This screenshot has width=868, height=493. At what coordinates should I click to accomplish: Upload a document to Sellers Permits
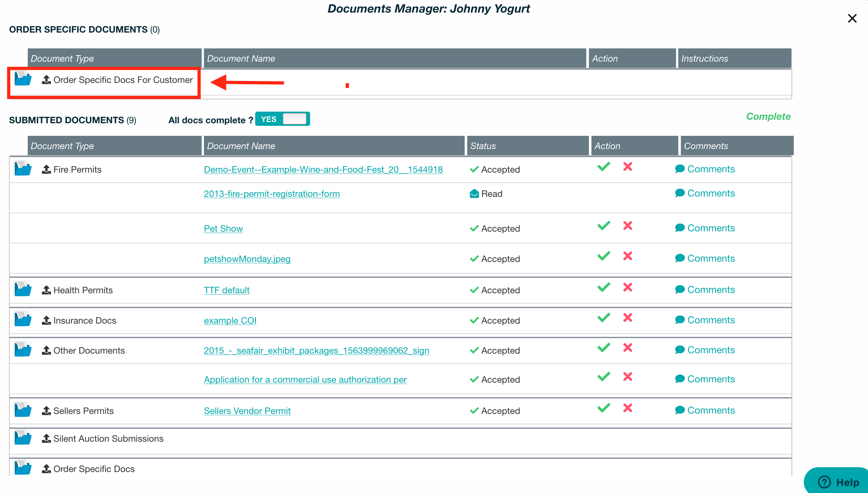[46, 411]
